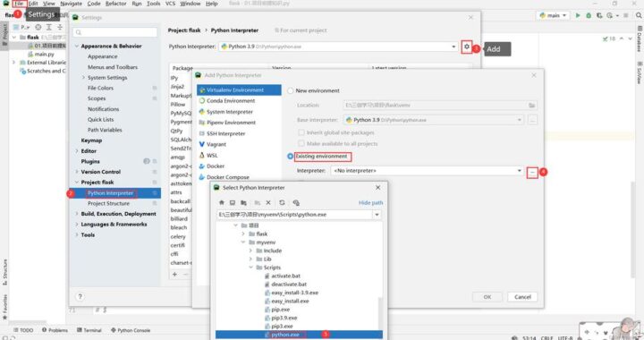Screen dimensions: 644x340
Task: Click the interpreter gear icon in Settings
Action: [467, 47]
